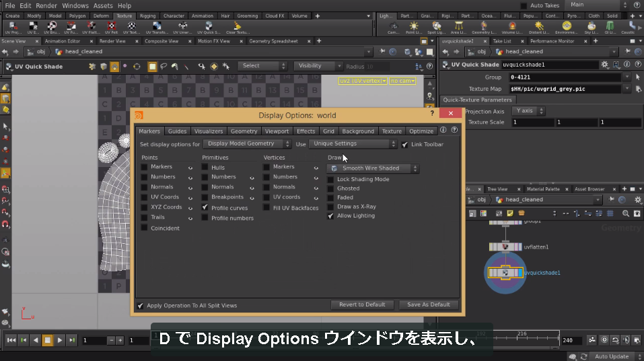The width and height of the screenshot is (644, 361).
Task: Open the Windows menu
Action: [x=75, y=5]
